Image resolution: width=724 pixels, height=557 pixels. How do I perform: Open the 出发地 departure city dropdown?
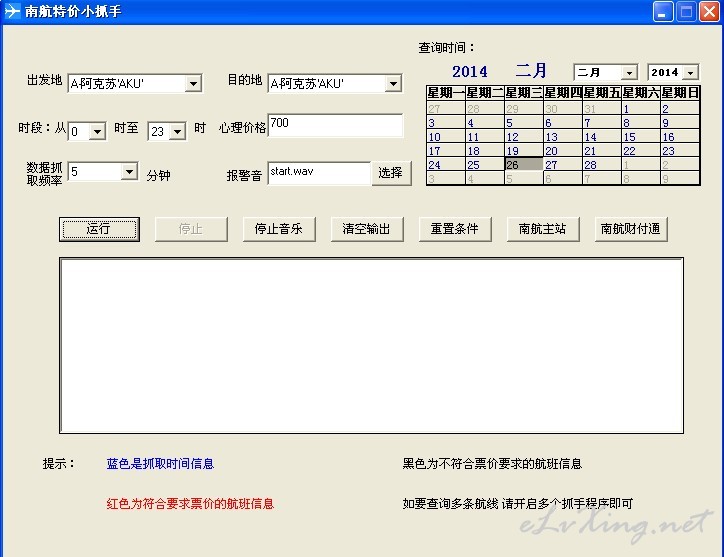click(193, 84)
